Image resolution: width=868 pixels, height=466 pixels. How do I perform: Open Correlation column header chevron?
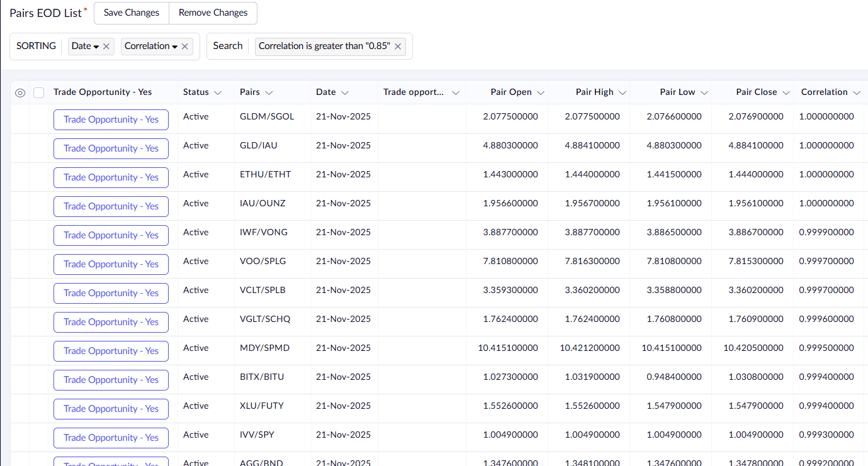(857, 92)
